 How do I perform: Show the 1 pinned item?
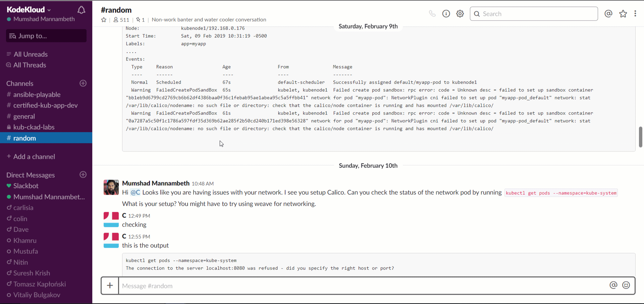pos(141,20)
